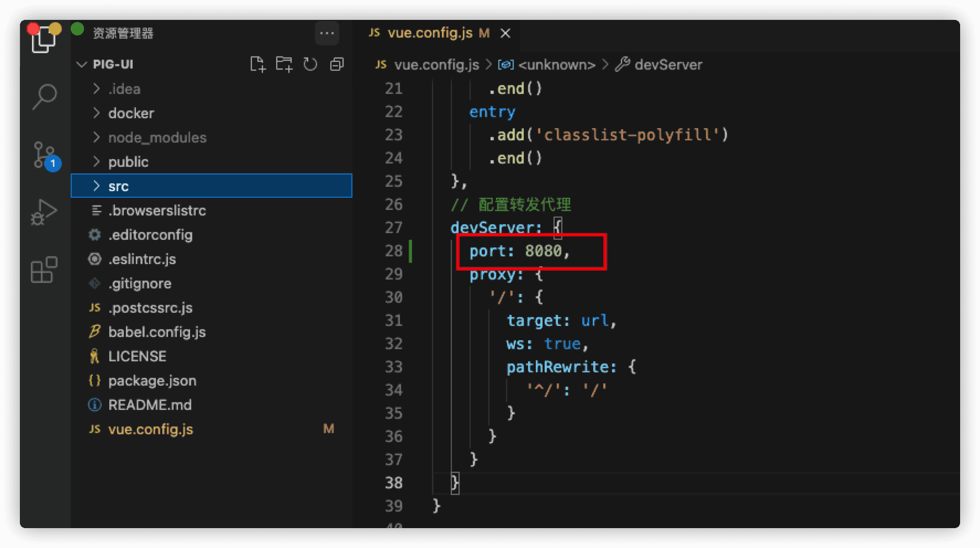Expand the docker folder
The height and width of the screenshot is (548, 980).
(x=131, y=113)
